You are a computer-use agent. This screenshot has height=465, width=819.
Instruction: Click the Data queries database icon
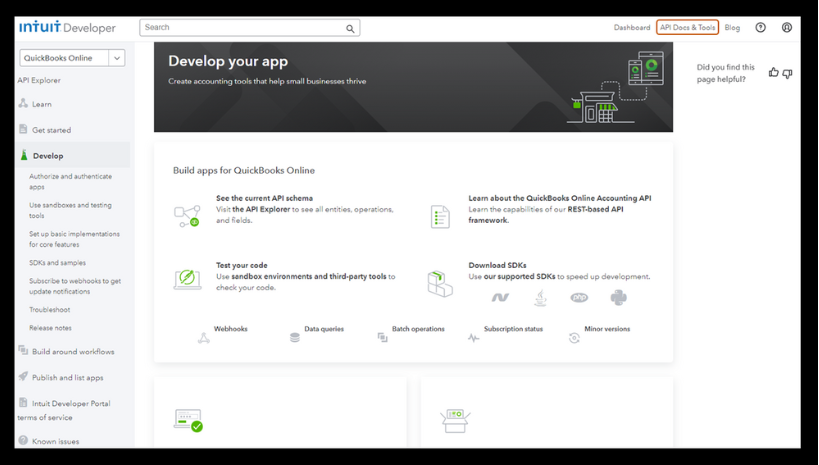[x=295, y=338]
